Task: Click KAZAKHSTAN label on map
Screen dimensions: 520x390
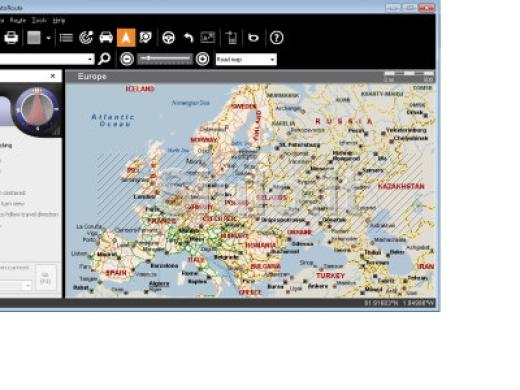Action: [x=401, y=186]
